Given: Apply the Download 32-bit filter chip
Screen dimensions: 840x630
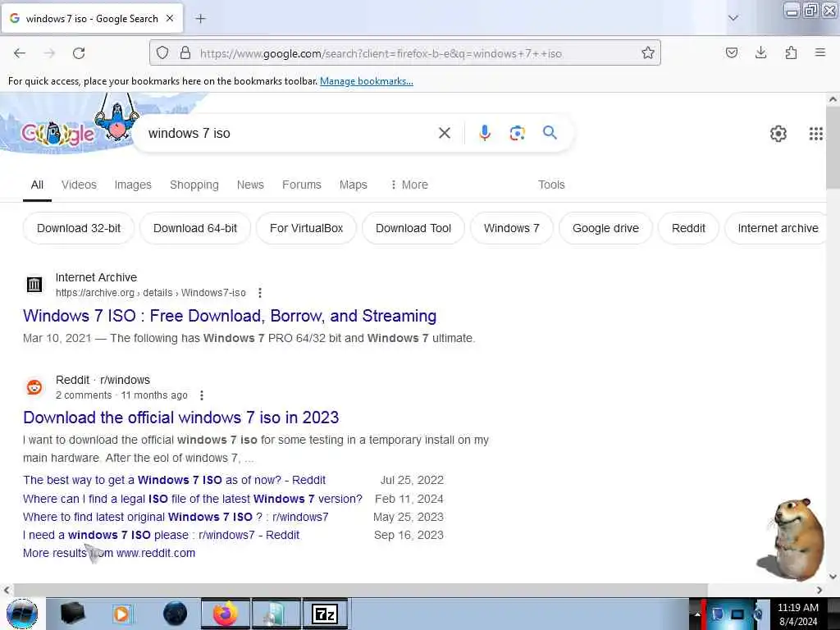Looking at the screenshot, I should click(x=79, y=228).
